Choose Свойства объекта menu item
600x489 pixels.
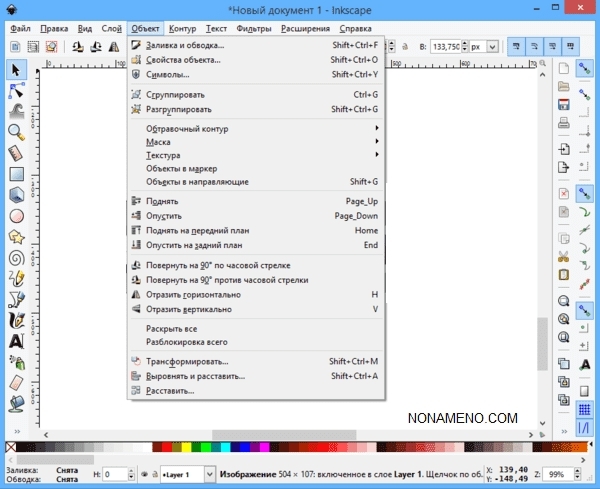pyautogui.click(x=255, y=60)
